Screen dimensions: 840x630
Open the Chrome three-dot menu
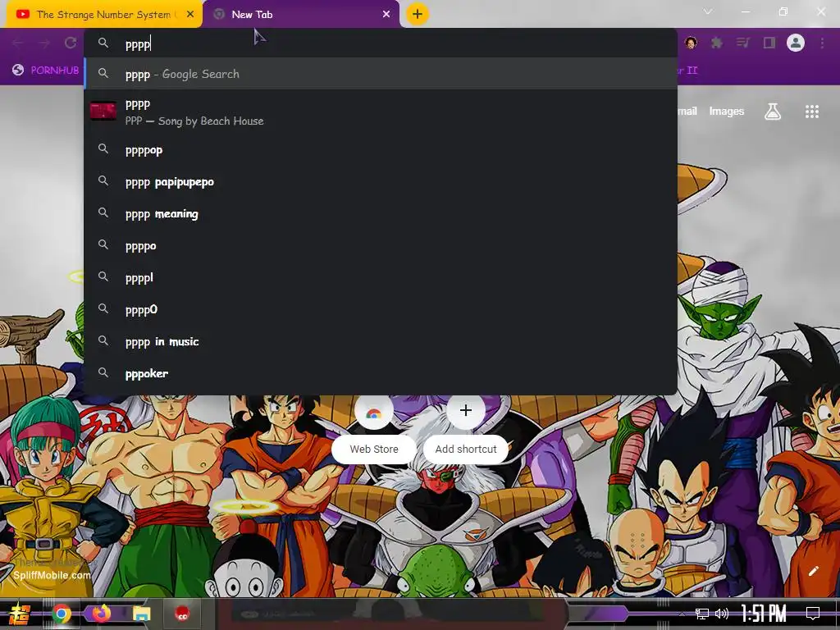pyautogui.click(x=822, y=43)
